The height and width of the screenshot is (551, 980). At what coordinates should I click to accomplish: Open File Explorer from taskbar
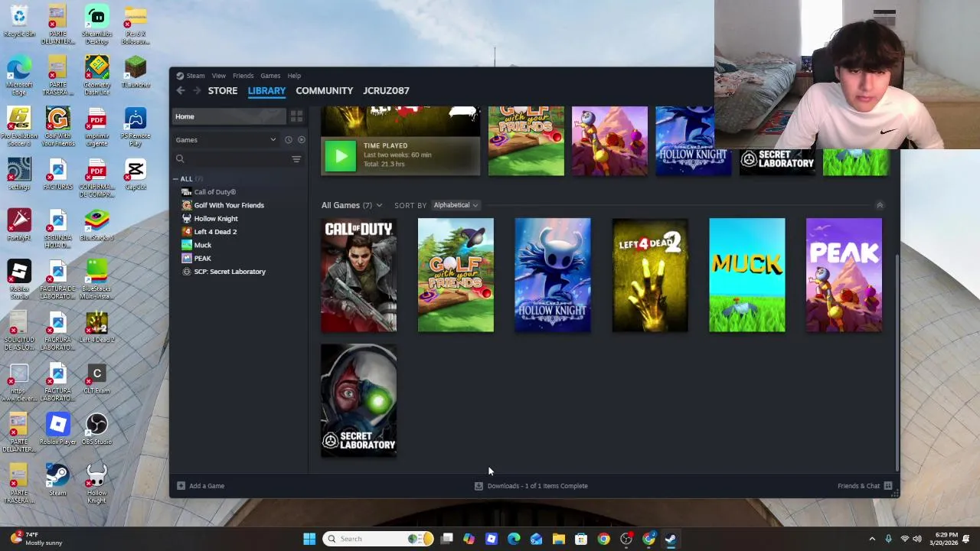pyautogui.click(x=559, y=539)
